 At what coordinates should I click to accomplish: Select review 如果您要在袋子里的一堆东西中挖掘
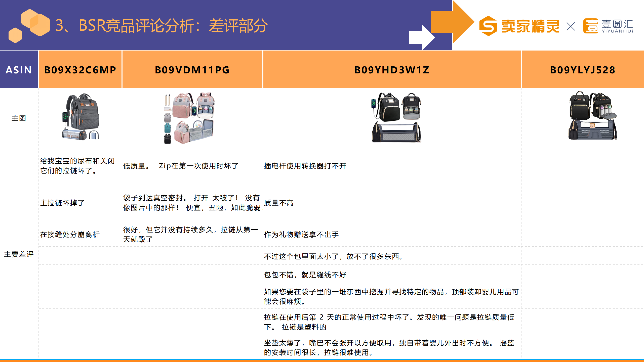(x=391, y=296)
